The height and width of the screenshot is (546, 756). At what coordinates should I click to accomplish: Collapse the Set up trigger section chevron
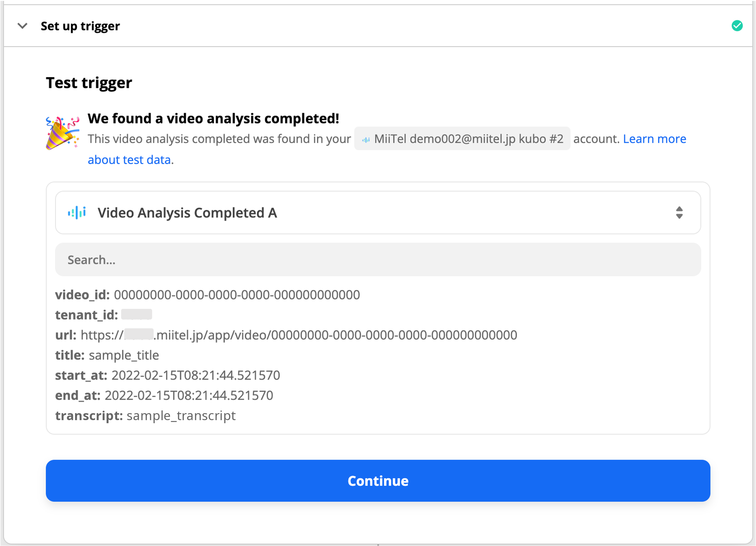(x=22, y=26)
